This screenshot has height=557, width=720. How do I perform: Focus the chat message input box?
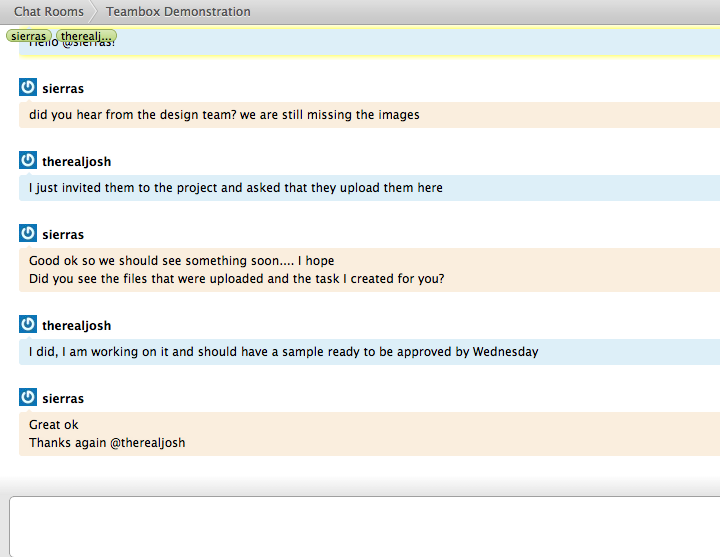pos(364,527)
